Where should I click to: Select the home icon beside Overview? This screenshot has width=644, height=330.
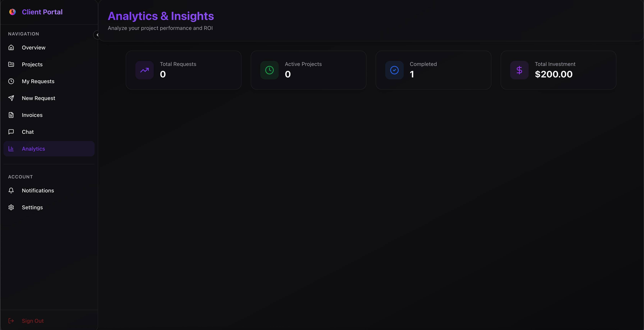pos(11,47)
